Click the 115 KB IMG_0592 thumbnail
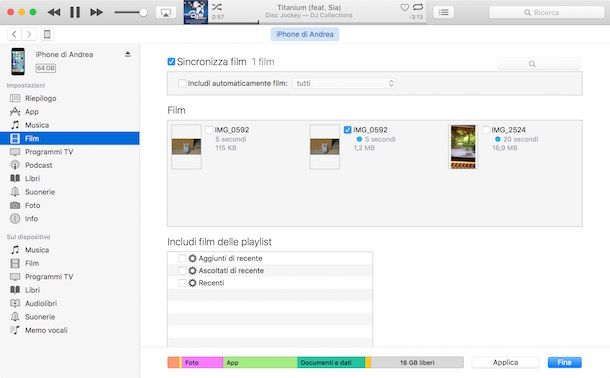610x378 pixels. tap(186, 147)
